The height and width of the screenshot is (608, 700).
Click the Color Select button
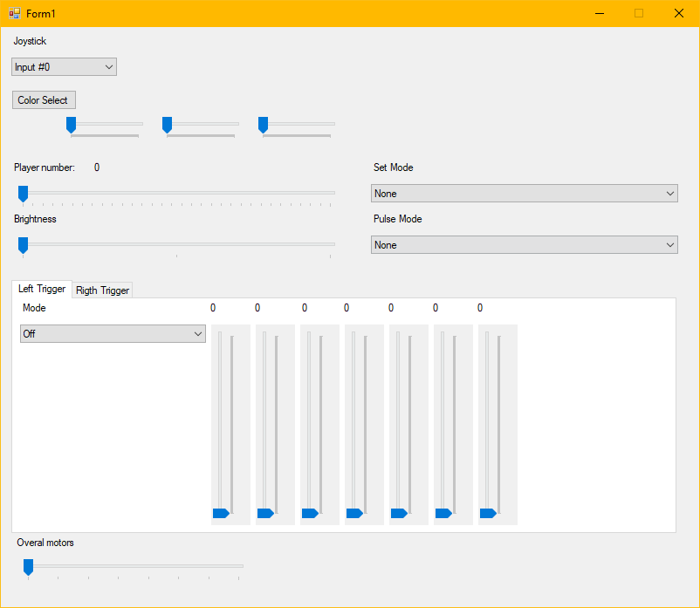44,100
